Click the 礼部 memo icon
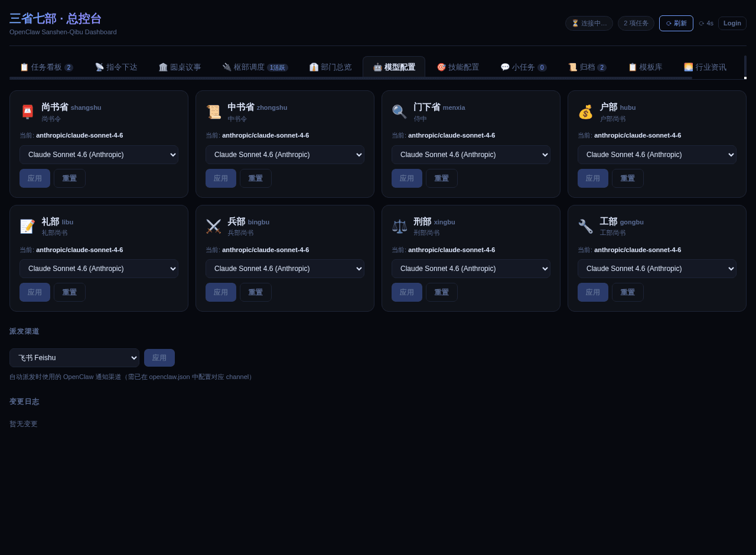This screenshot has height=555, width=756. pos(28,227)
